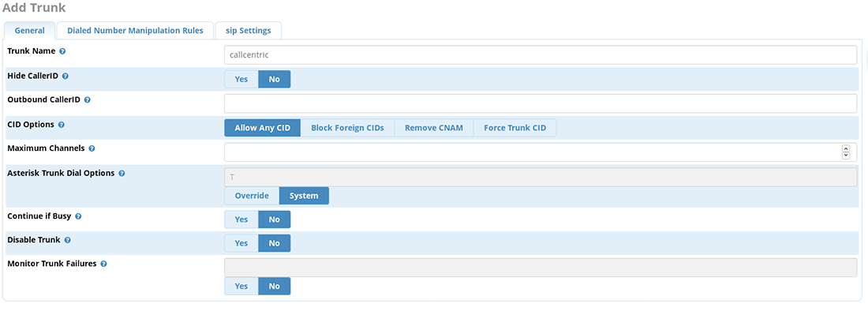Set Monitor Trunk Failures to Yes
Screen dimensions: 868x315
(241, 287)
